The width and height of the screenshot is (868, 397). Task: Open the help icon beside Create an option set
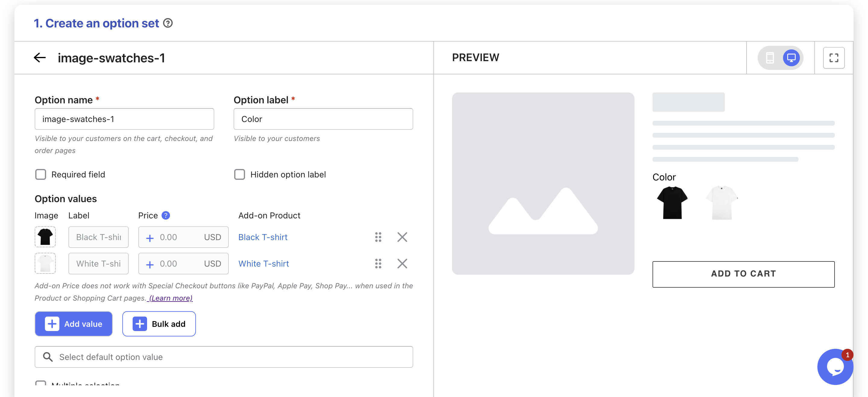tap(168, 23)
